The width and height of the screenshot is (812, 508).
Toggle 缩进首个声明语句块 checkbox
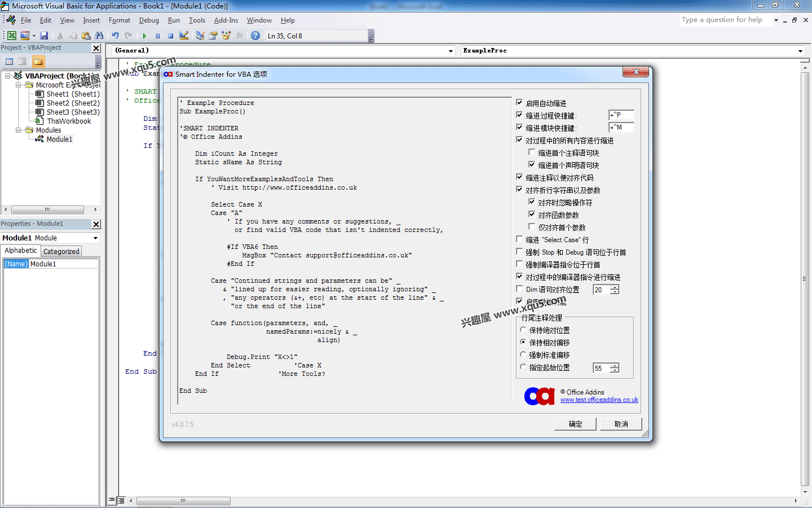[532, 165]
